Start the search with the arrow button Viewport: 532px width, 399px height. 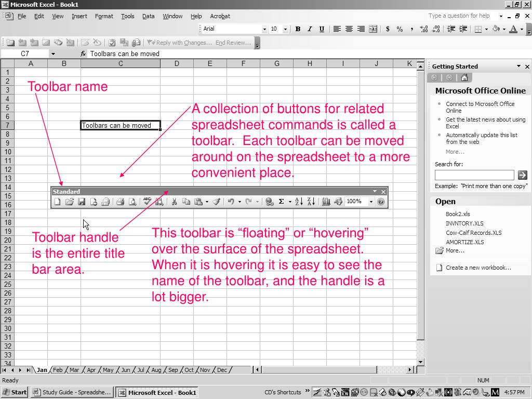tap(523, 175)
